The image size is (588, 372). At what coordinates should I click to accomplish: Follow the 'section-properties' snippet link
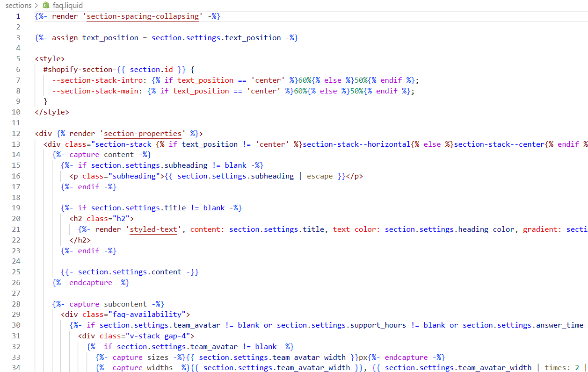coord(143,134)
